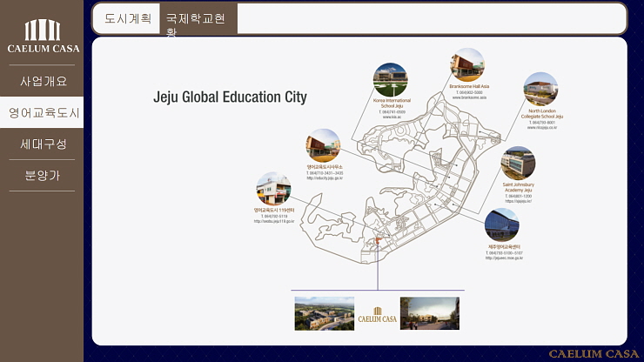Click the orange site marker on map
The height and width of the screenshot is (362, 644).
[379, 240]
